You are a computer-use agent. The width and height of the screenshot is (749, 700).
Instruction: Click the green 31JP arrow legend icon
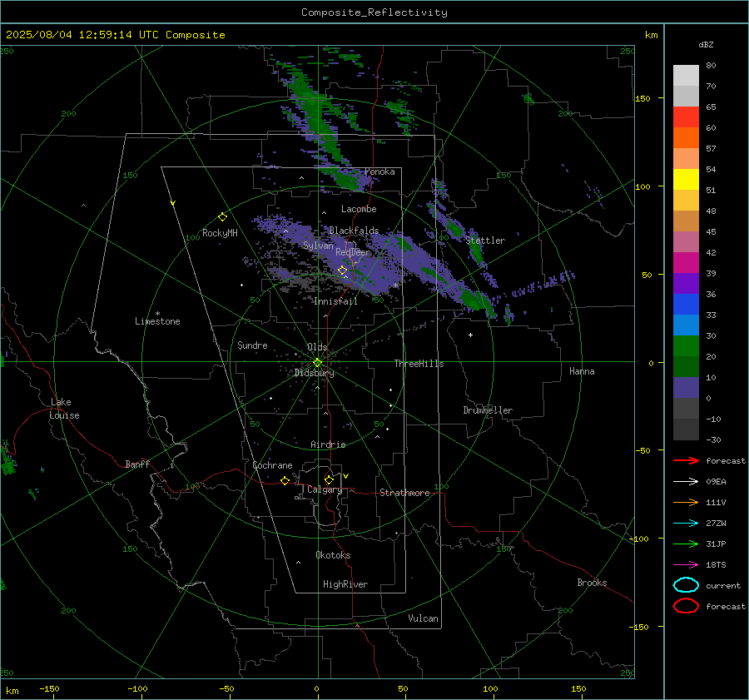(686, 544)
